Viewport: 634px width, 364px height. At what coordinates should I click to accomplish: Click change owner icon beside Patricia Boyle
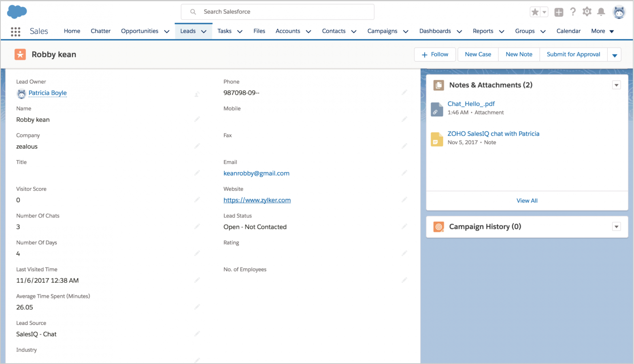tap(197, 94)
